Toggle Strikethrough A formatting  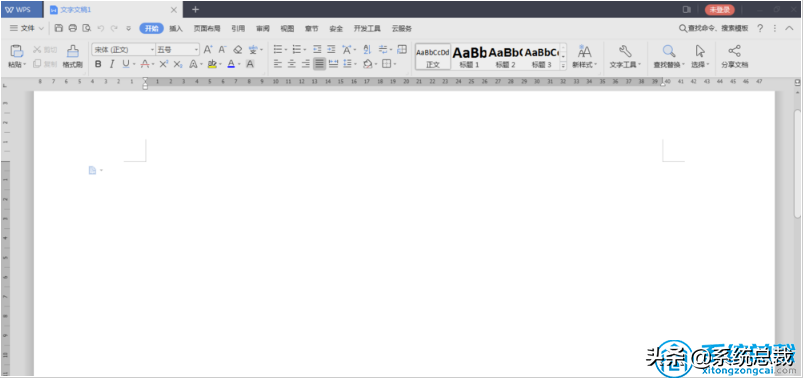point(145,64)
